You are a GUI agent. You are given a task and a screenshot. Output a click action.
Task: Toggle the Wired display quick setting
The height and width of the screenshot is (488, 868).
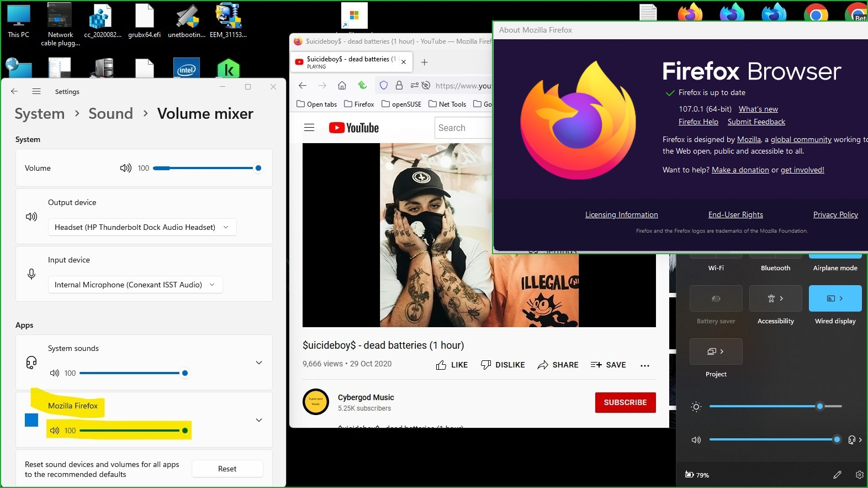835,298
